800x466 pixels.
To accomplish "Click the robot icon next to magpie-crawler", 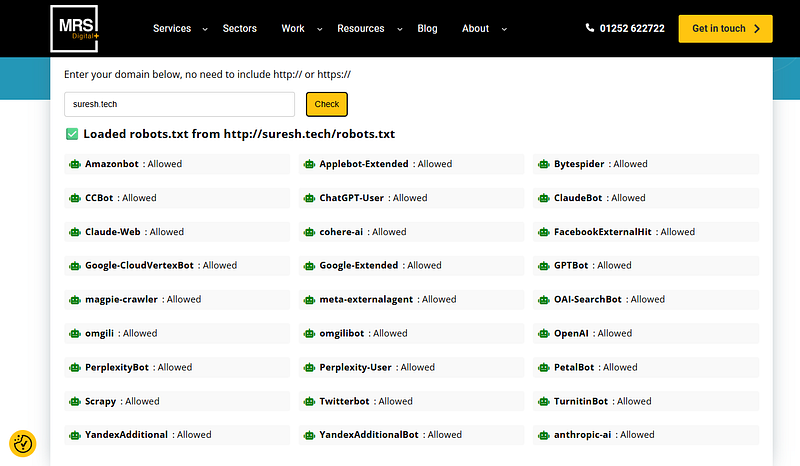I will [x=75, y=300].
